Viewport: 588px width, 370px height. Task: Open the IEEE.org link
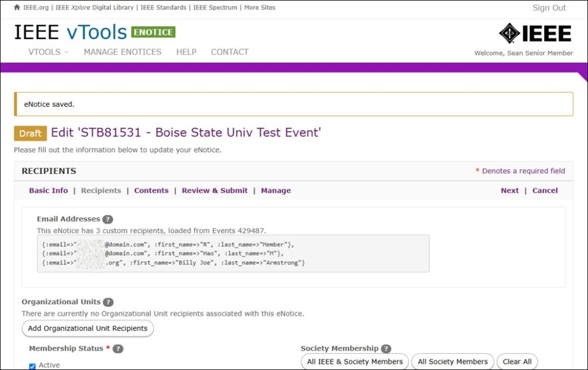tap(36, 7)
